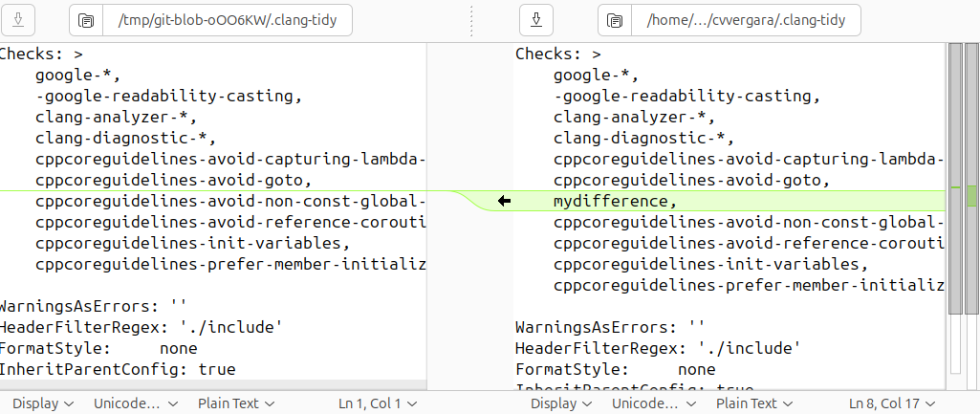Viewport: 980px width, 414px height.
Task: Click the dotted pane divider handle in the header
Action: pos(471,19)
